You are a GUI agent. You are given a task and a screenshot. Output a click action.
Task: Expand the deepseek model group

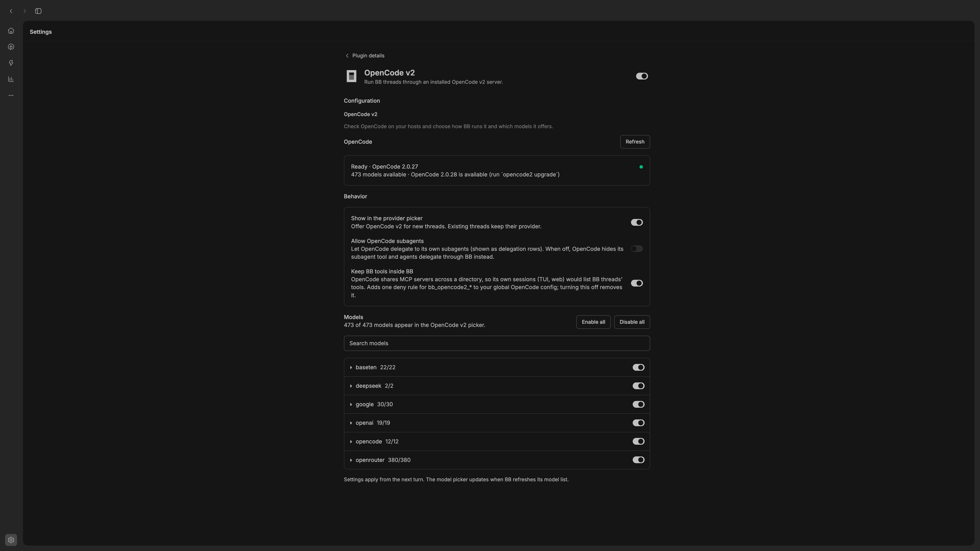[x=351, y=386]
